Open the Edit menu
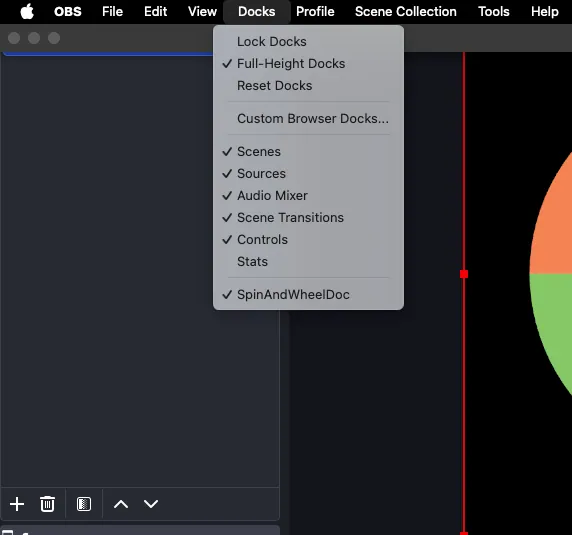 point(155,12)
